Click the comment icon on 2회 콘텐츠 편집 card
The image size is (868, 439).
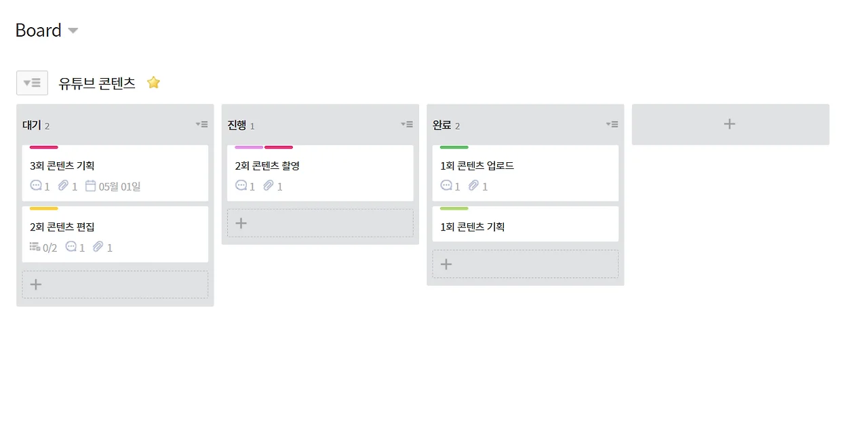point(72,247)
